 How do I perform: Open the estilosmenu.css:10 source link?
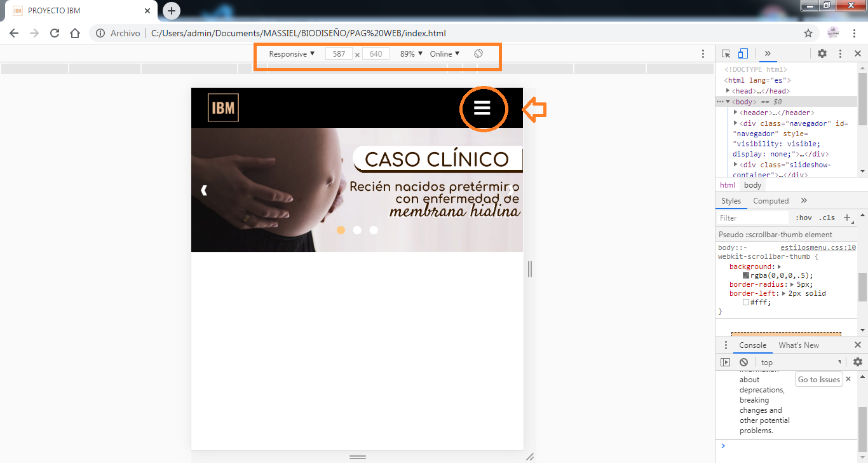pos(818,248)
